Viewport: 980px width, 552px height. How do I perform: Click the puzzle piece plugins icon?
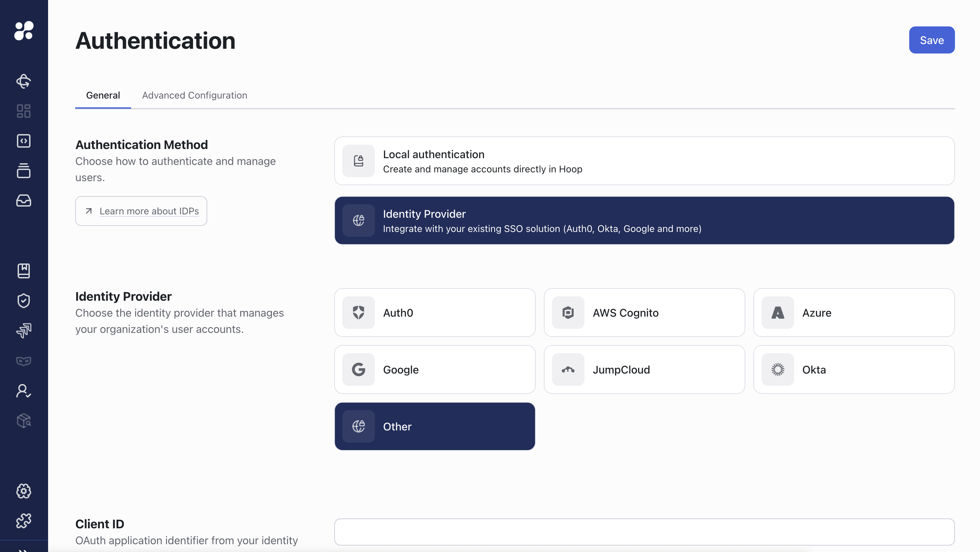coord(24,521)
